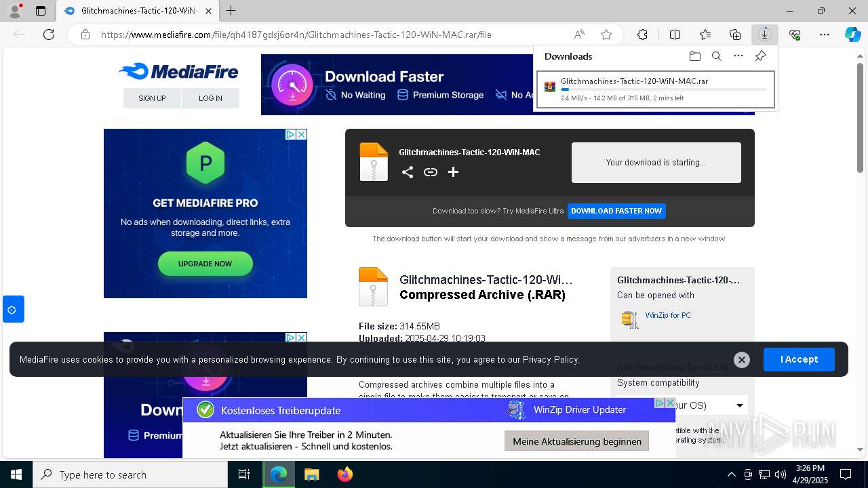Click DOWNLOAD FASTER NOW button

coord(616,211)
